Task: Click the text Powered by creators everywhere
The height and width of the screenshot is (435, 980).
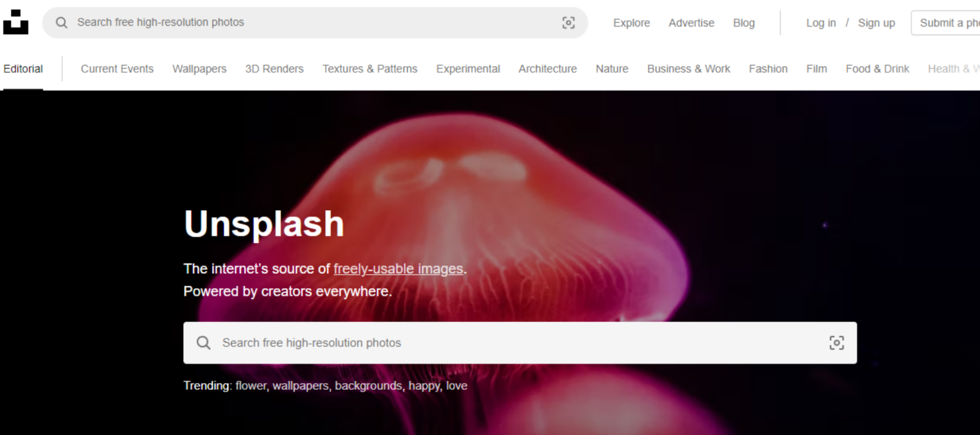Action: (x=288, y=291)
